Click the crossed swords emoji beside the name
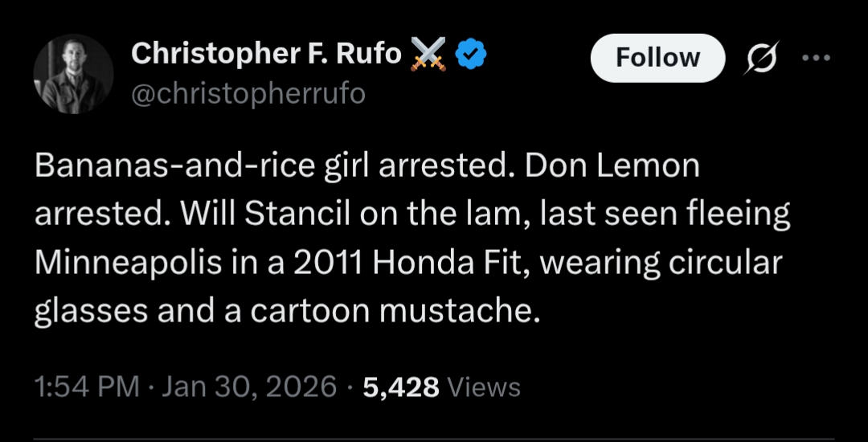 coord(428,55)
